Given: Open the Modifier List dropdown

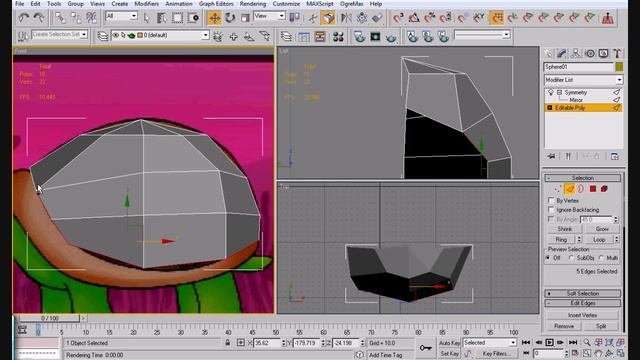Looking at the screenshot, I should [583, 80].
